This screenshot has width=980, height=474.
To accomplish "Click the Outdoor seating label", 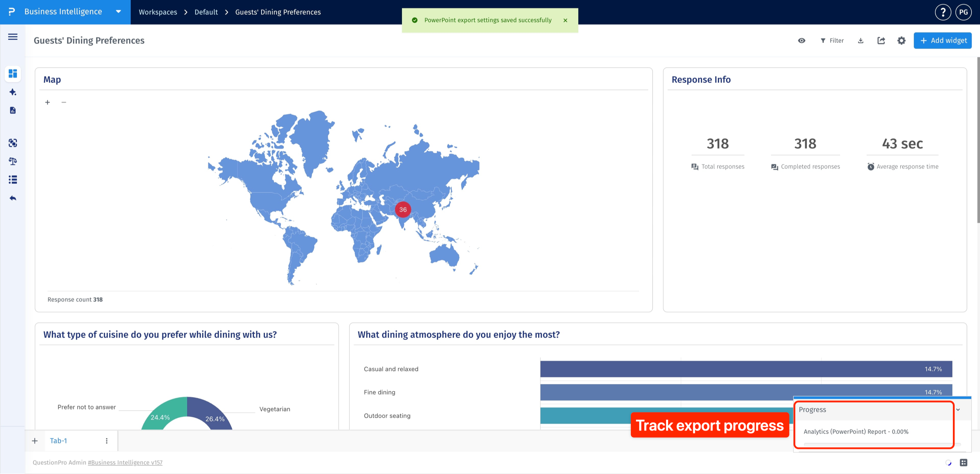I will pos(387,415).
